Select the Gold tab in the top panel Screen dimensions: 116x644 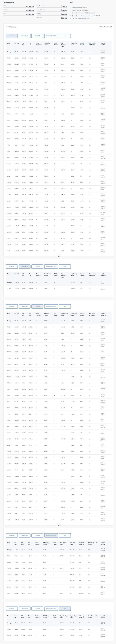65,36
